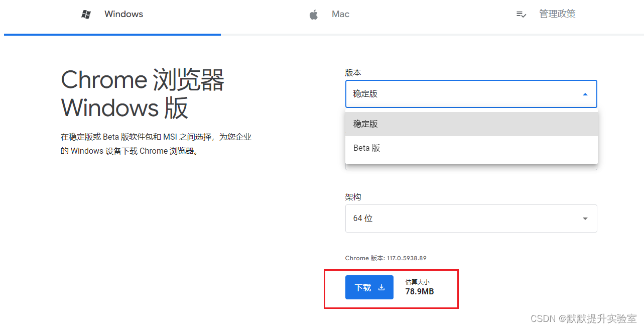The height and width of the screenshot is (328, 644).
Task: Choose 稳定版 from the dropdown list
Action: 471,124
